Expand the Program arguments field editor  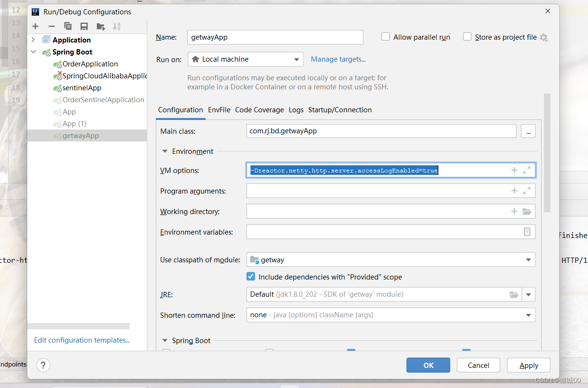pyautogui.click(x=527, y=191)
